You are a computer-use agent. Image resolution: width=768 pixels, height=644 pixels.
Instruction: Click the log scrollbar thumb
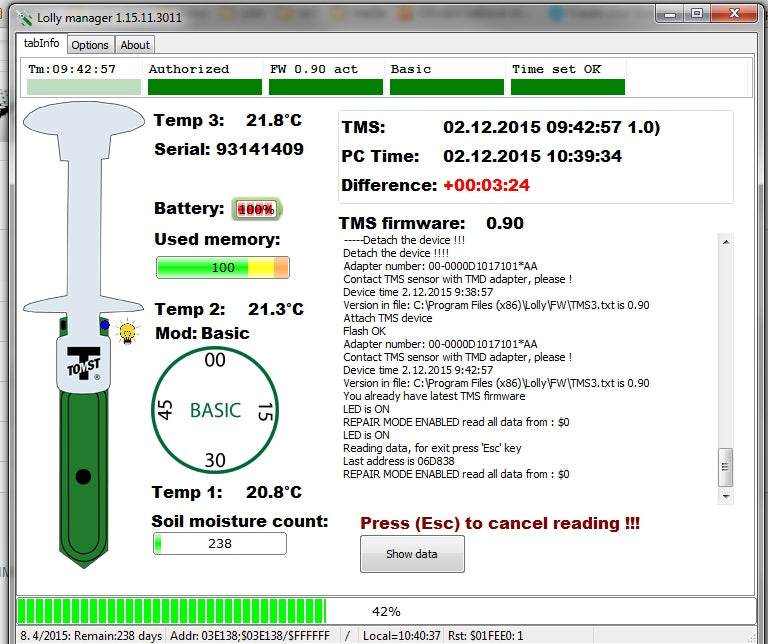point(726,465)
